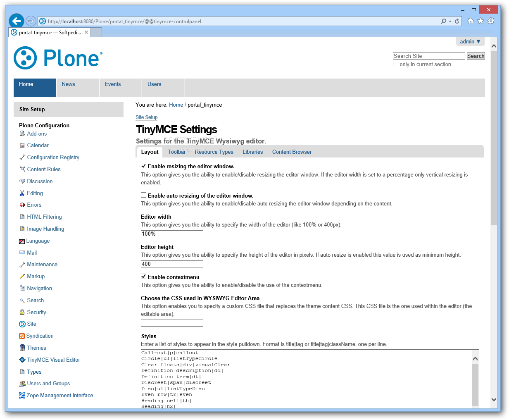Click the Search button
The width and height of the screenshot is (509, 420).
(476, 56)
